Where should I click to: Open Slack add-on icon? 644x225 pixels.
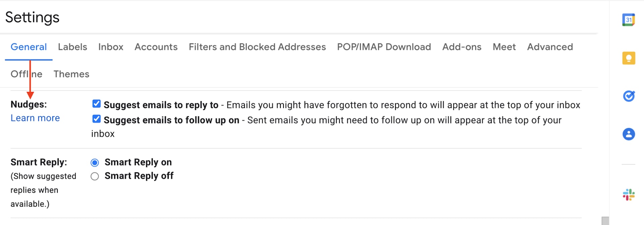[x=629, y=194]
